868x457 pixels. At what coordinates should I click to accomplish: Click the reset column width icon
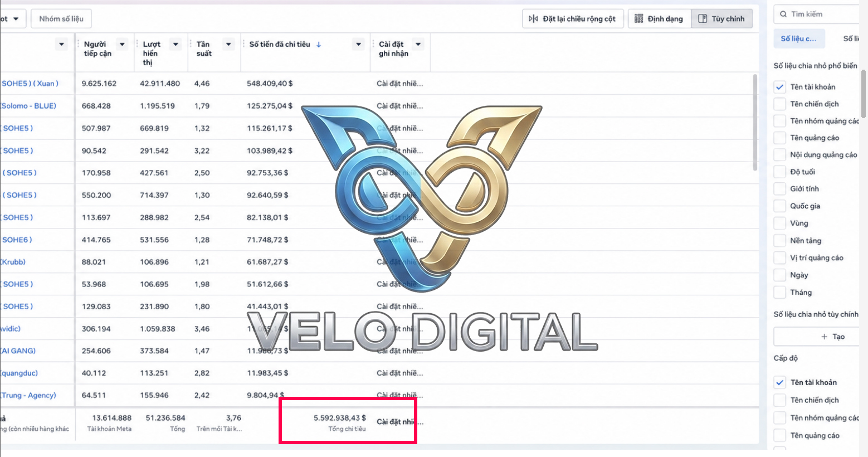[x=533, y=18]
